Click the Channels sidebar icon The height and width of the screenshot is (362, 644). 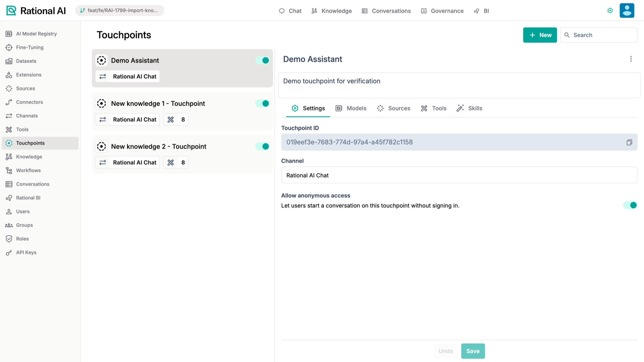tap(9, 116)
